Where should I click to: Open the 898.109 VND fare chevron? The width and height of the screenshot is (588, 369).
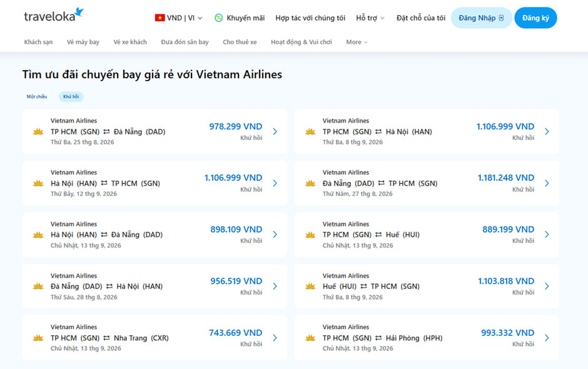[275, 235]
